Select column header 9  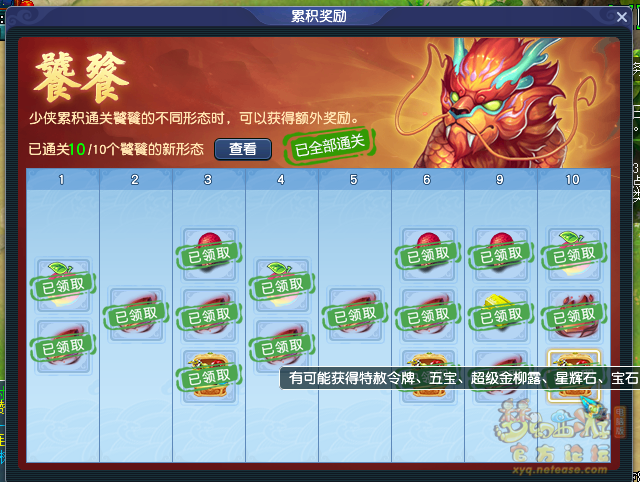click(x=501, y=180)
